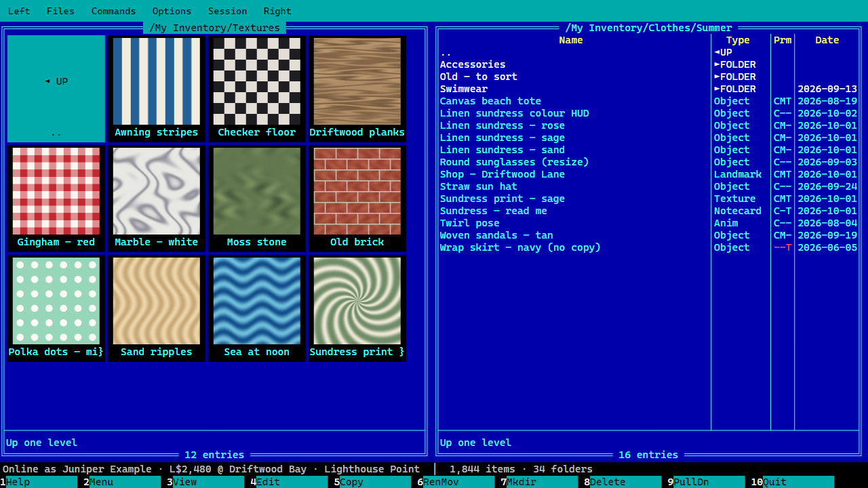The height and width of the screenshot is (488, 868).
Task: Select Round sunglasses (resize) row
Action: tap(649, 162)
